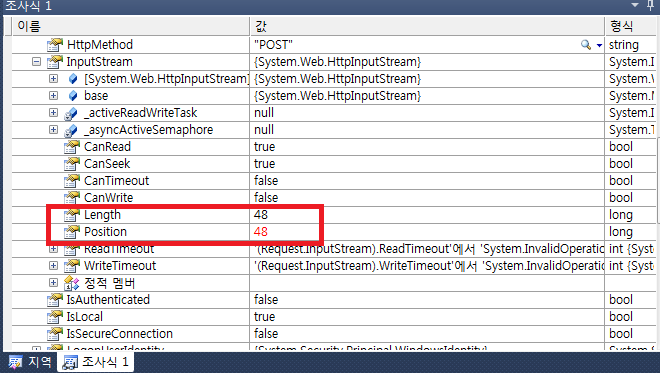Click the CanTimeout property icon
This screenshot has width=660, height=373.
[x=72, y=181]
